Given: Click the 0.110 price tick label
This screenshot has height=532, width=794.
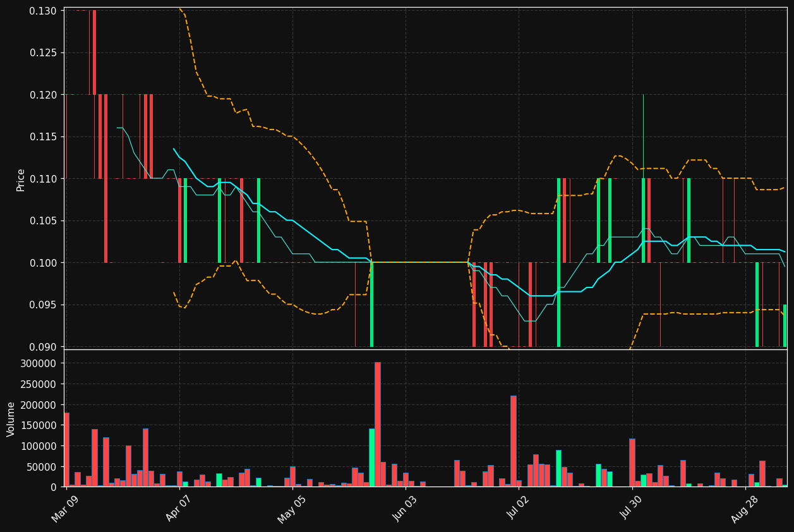Looking at the screenshot, I should coord(43,179).
